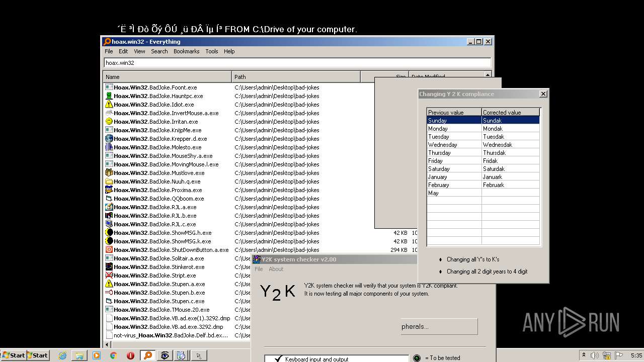
Task: Click the Previous value column header
Action: click(x=454, y=112)
